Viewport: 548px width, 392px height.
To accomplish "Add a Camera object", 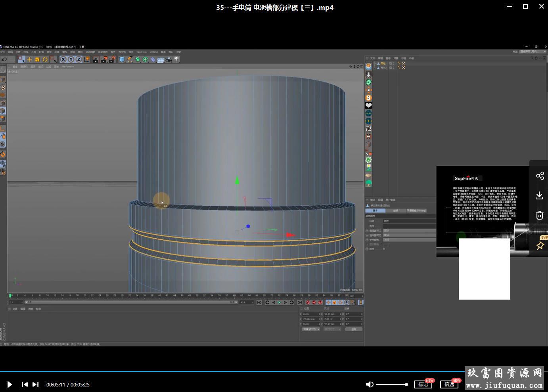I will coord(169,59).
